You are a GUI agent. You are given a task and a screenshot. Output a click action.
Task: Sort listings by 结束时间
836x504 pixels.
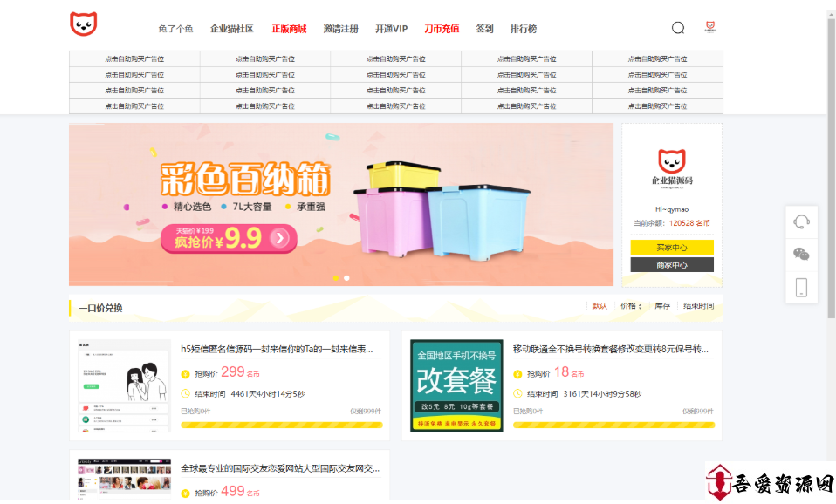coord(698,307)
